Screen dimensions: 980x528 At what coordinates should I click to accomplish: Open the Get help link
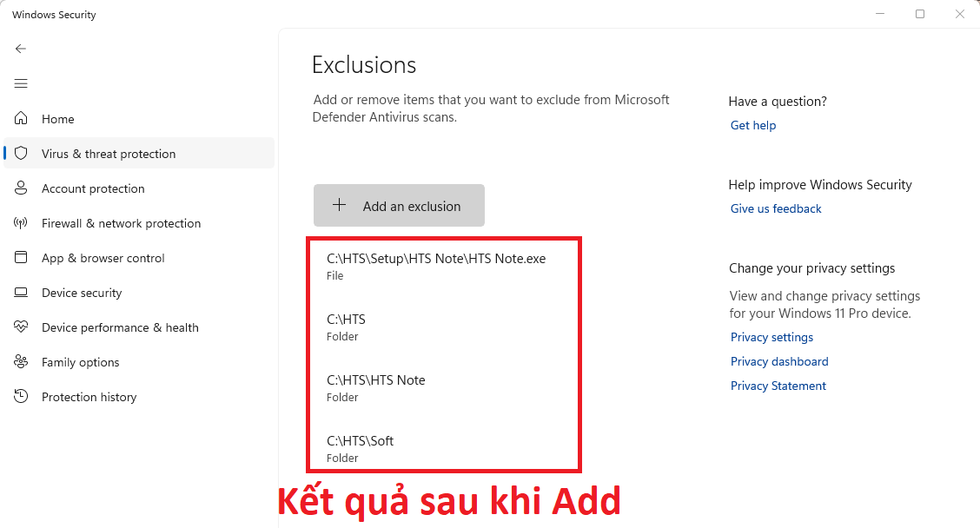(753, 125)
